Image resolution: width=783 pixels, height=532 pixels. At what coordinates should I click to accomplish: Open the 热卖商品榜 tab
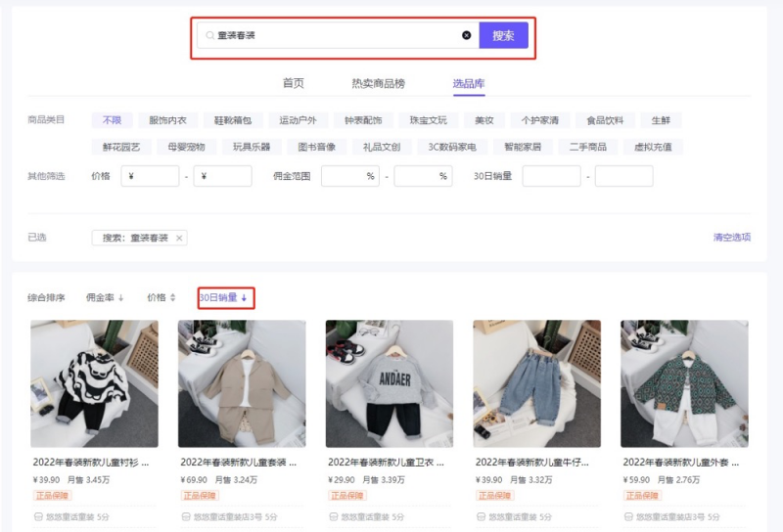tap(378, 83)
